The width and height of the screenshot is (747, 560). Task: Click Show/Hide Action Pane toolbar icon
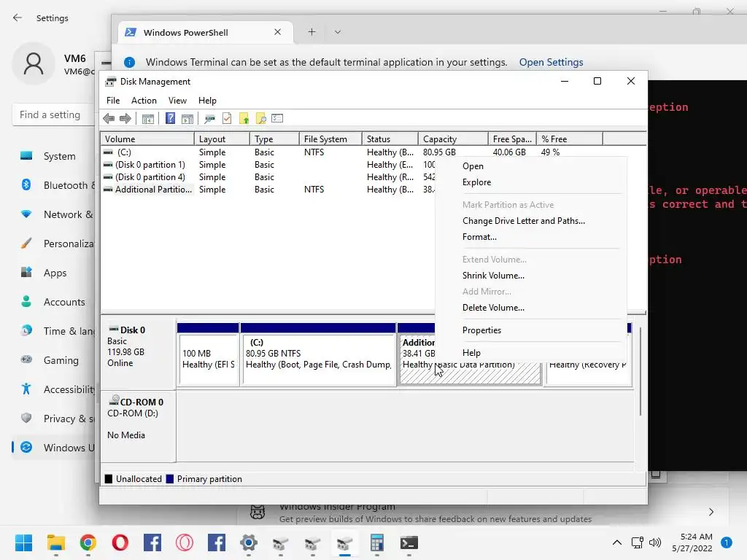pos(187,119)
